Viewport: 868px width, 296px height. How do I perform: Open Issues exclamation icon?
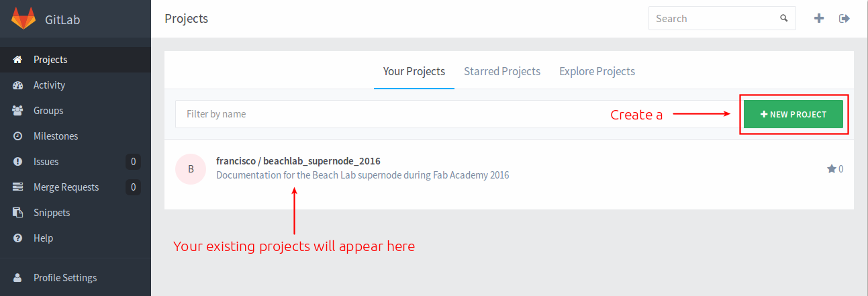click(18, 162)
